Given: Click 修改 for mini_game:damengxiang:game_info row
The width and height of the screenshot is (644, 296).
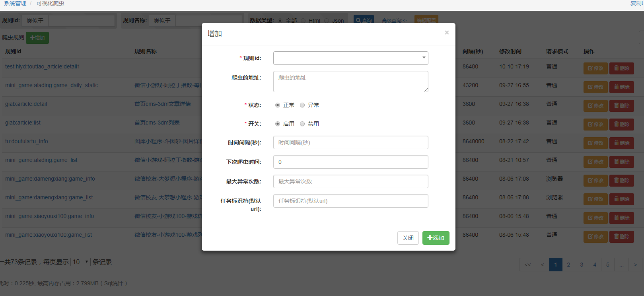Looking at the screenshot, I should (595, 181).
